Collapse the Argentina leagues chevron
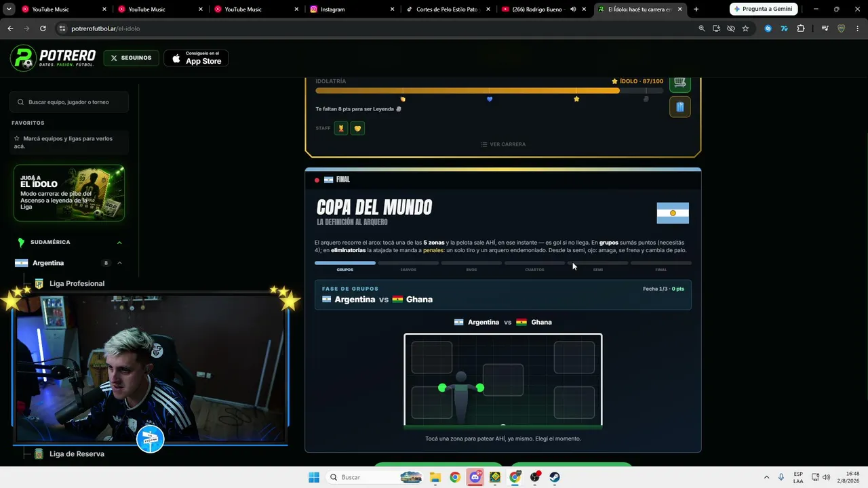 point(119,263)
